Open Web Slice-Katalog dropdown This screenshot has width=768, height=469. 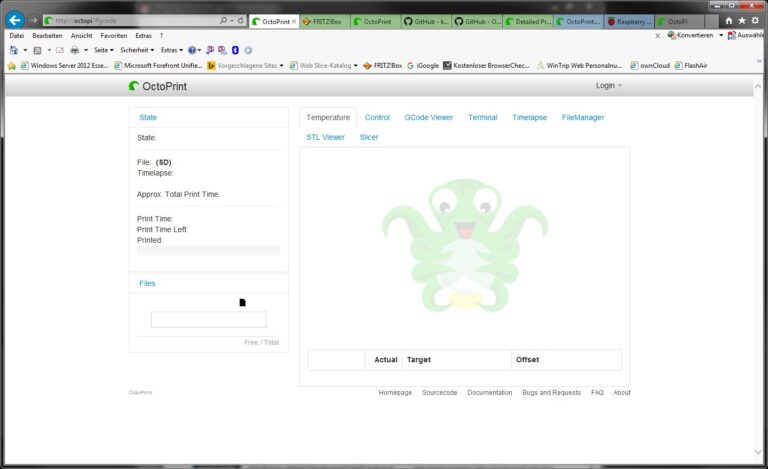[356, 66]
